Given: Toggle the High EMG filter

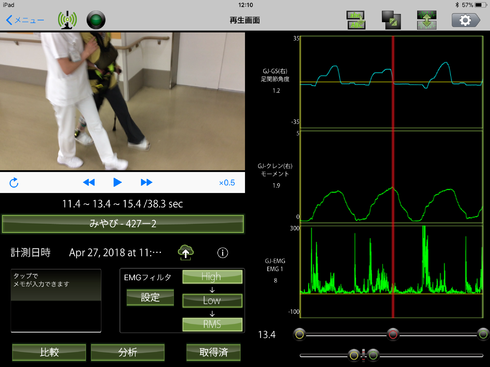Looking at the screenshot, I should click(x=212, y=277).
